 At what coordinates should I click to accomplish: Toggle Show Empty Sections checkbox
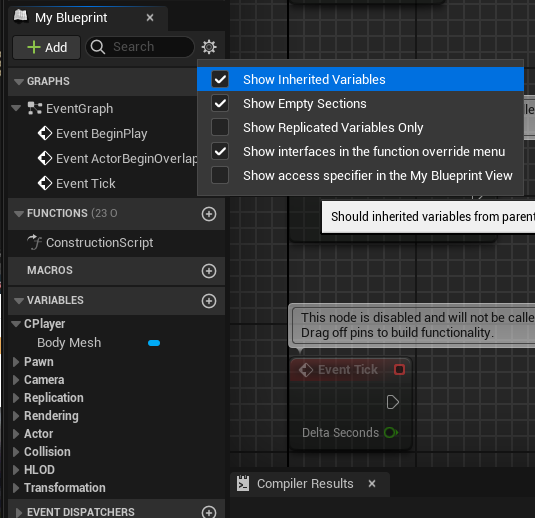tap(220, 103)
